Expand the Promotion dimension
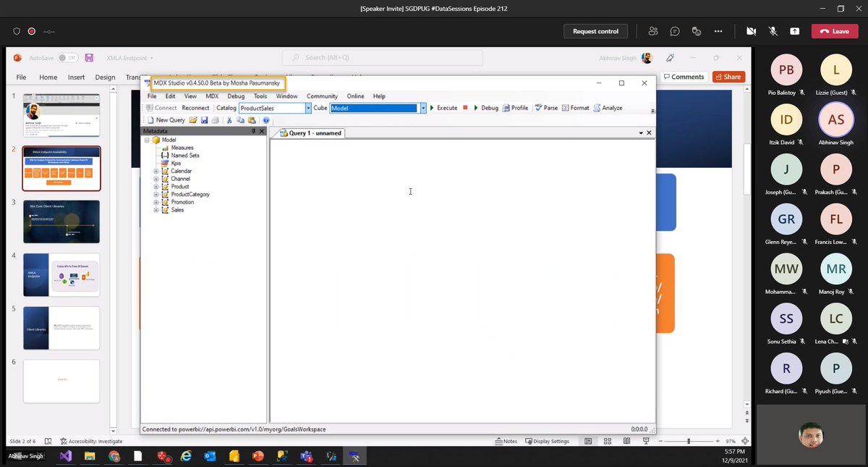868x467 pixels. [x=156, y=202]
